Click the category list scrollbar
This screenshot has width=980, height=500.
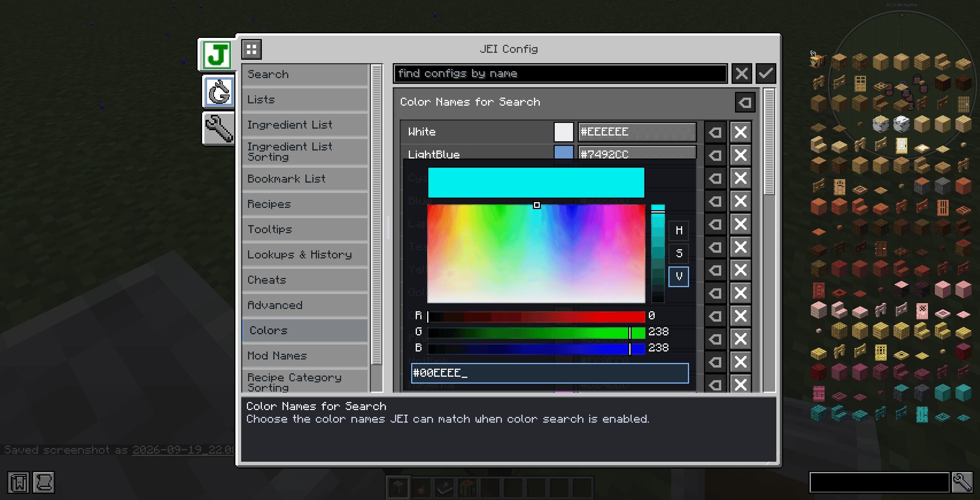click(x=377, y=214)
